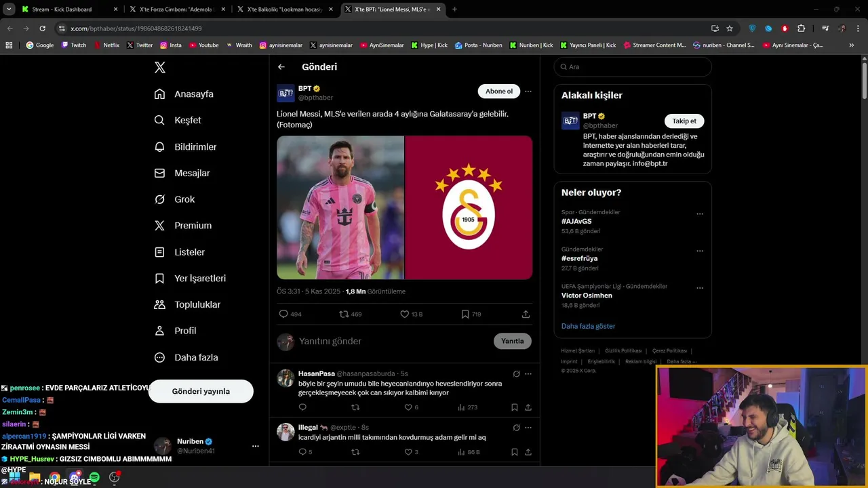Open Victor Osimhen trending topic

pos(587,296)
